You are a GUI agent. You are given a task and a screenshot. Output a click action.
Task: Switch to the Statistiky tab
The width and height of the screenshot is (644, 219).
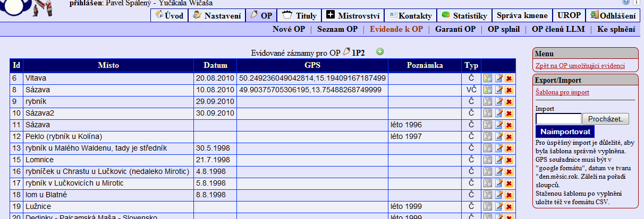coord(464,15)
